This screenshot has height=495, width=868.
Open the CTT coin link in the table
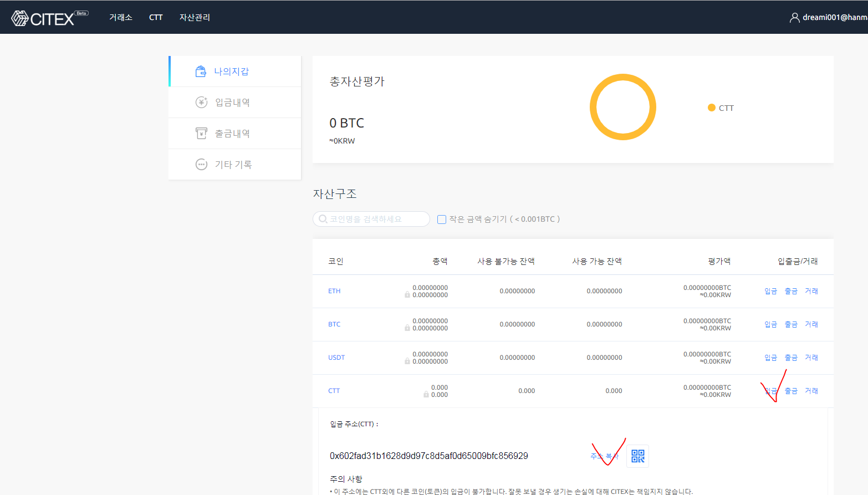point(334,391)
